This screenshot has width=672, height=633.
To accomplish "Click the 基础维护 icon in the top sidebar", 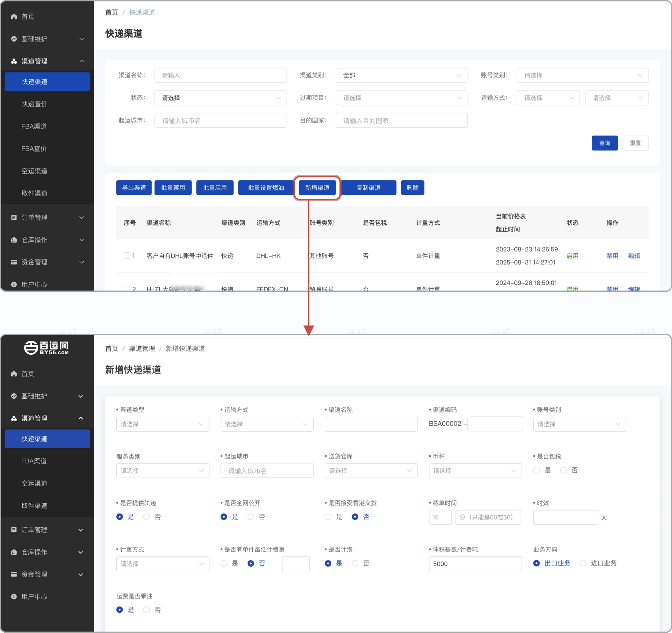I will 14,39.
